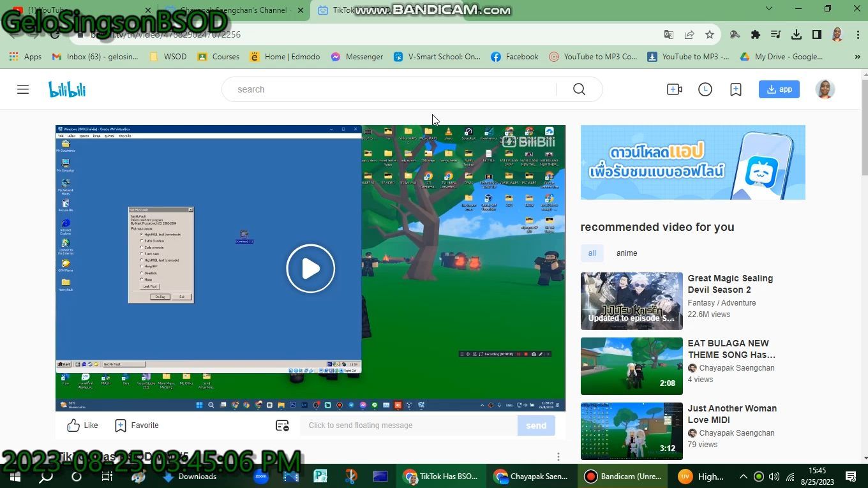The image size is (868, 488).
Task: Toggle Chrome side panel icon
Action: pos(817,34)
